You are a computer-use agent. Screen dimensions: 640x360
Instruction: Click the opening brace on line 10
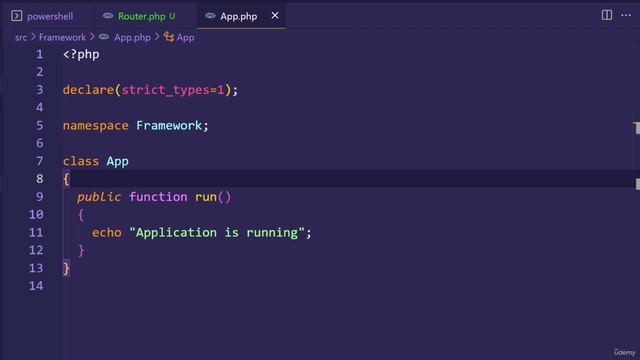click(81, 215)
